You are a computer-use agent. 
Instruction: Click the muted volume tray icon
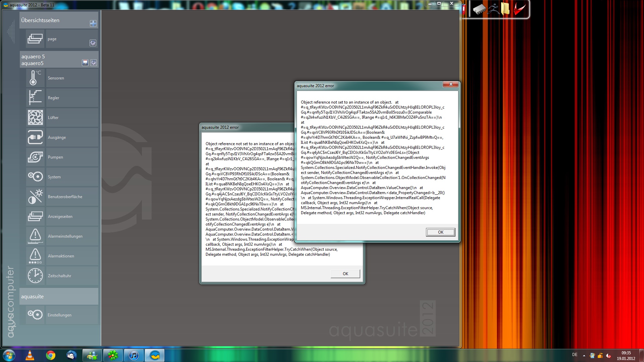coord(608,356)
